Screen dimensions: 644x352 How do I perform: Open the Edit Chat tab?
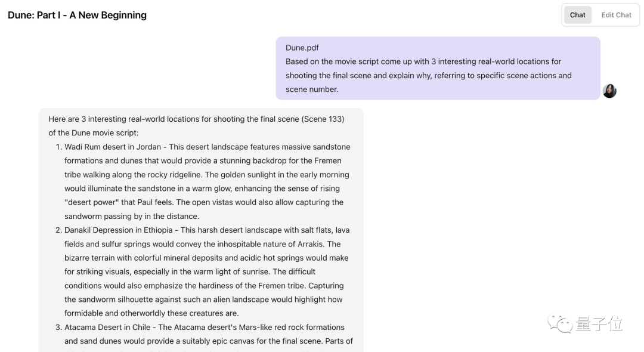tap(616, 15)
